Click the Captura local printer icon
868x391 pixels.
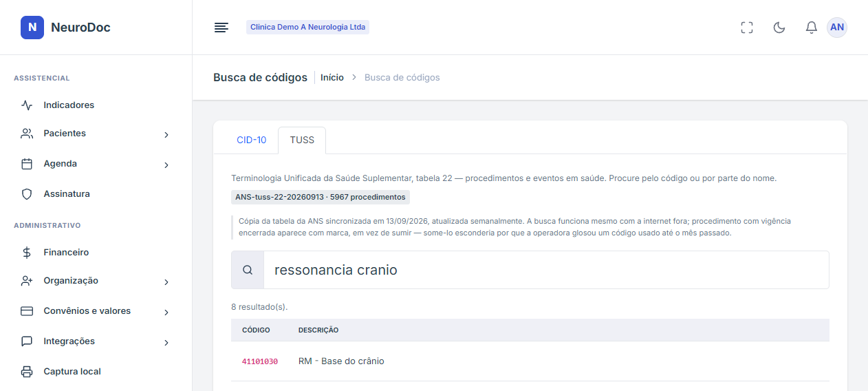(x=27, y=372)
